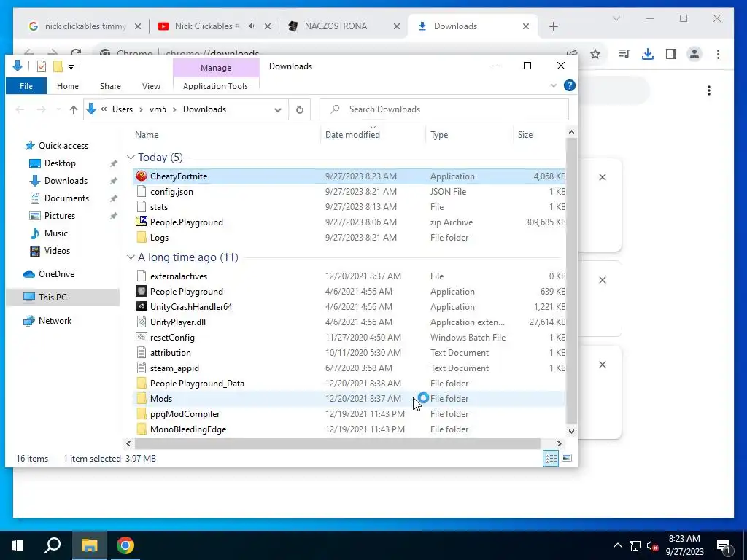Open address bar history dropdown
Screen dimensions: 747x560
pyautogui.click(x=278, y=110)
